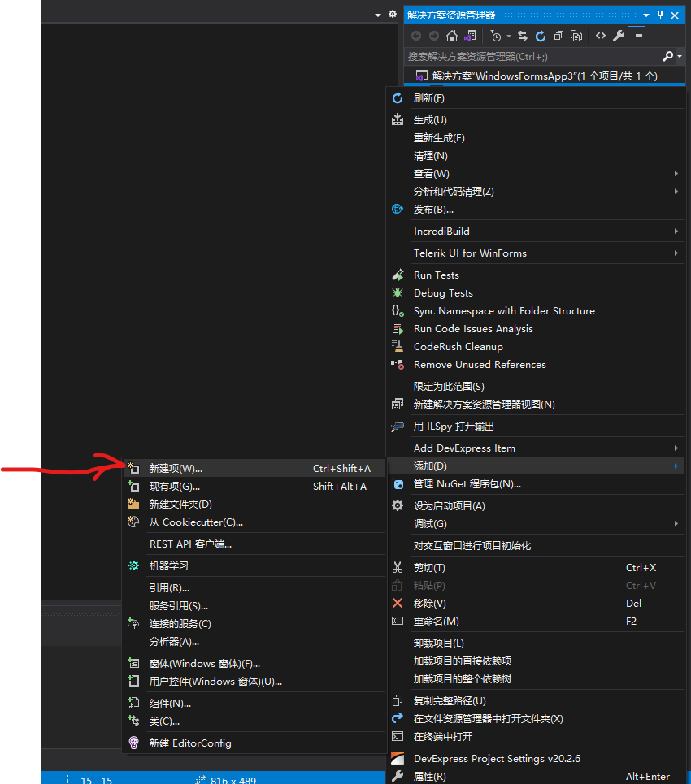The height and width of the screenshot is (784, 691).
Task: Select the WindowsFormsApp3 solution node
Action: click(545, 76)
